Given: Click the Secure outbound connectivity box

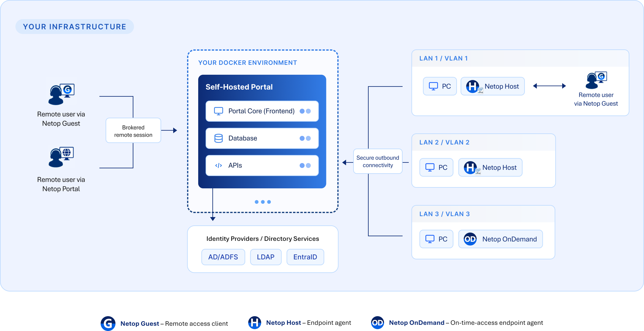Looking at the screenshot, I should click(x=378, y=161).
